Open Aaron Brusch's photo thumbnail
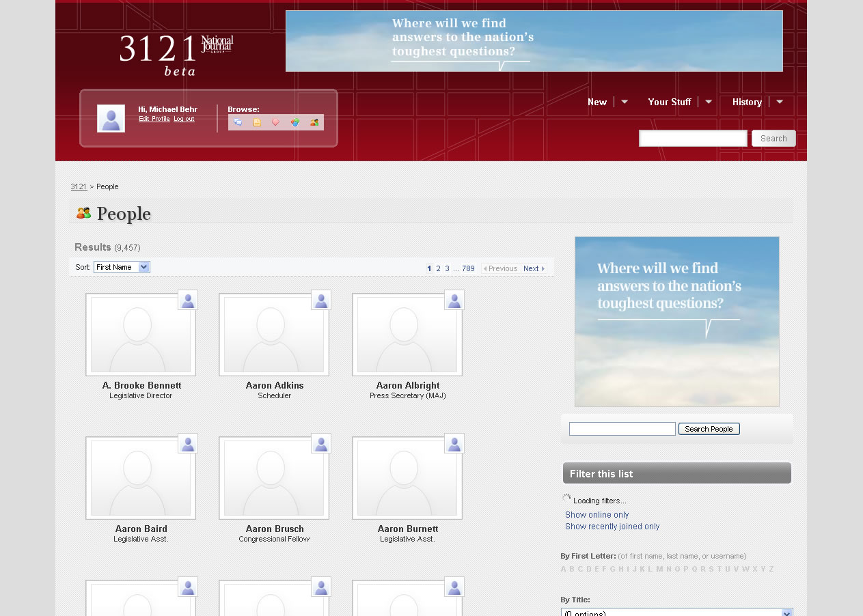This screenshot has width=863, height=616. [x=274, y=478]
